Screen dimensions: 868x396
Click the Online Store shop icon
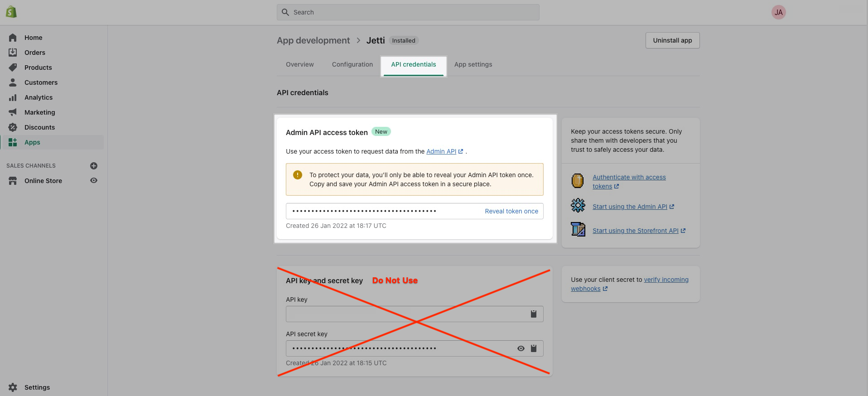click(13, 181)
